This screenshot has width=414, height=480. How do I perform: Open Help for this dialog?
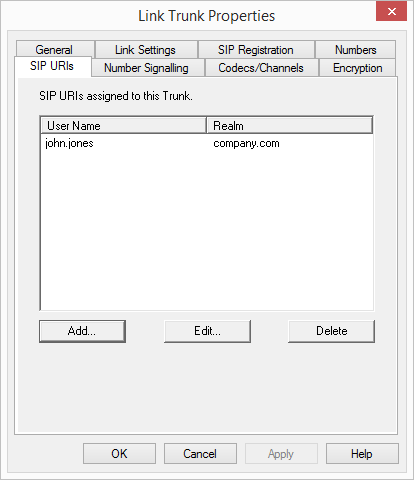point(362,454)
